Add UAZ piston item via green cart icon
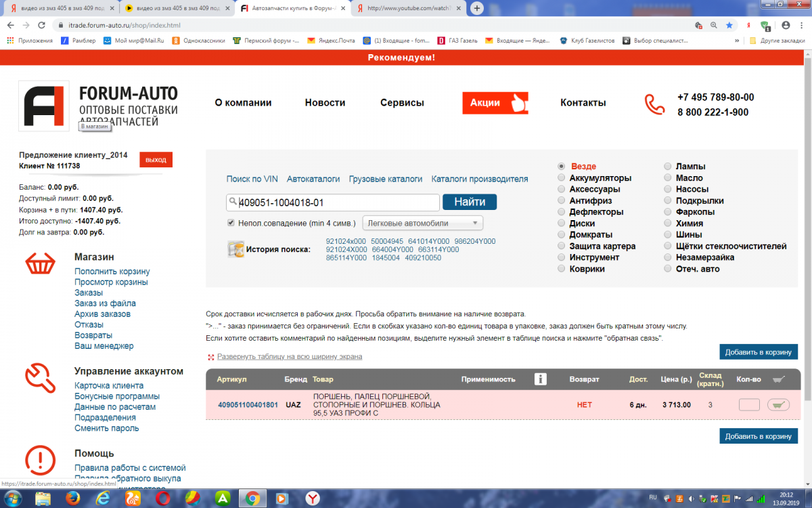This screenshot has width=812, height=508. [779, 405]
